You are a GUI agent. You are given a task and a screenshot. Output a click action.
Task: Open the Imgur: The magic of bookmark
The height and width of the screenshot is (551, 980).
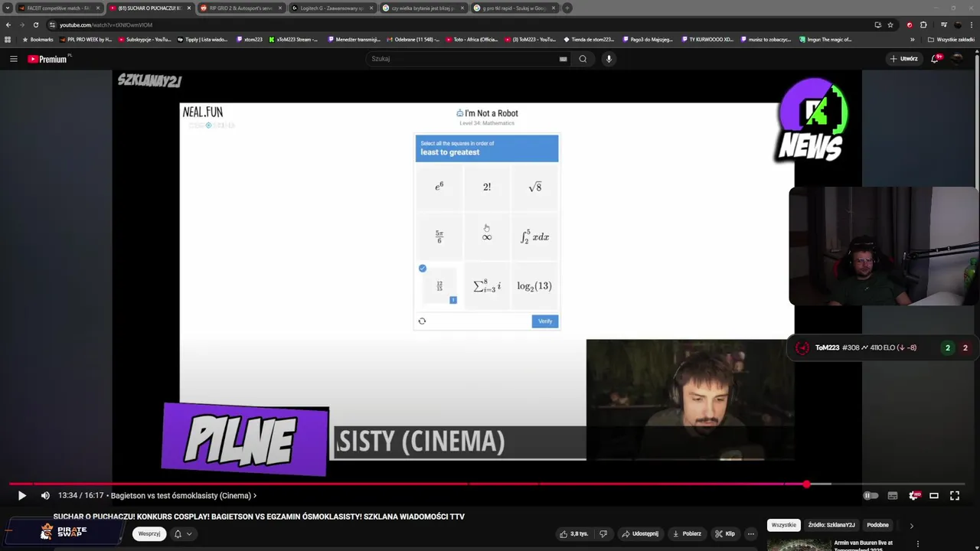[825, 39]
